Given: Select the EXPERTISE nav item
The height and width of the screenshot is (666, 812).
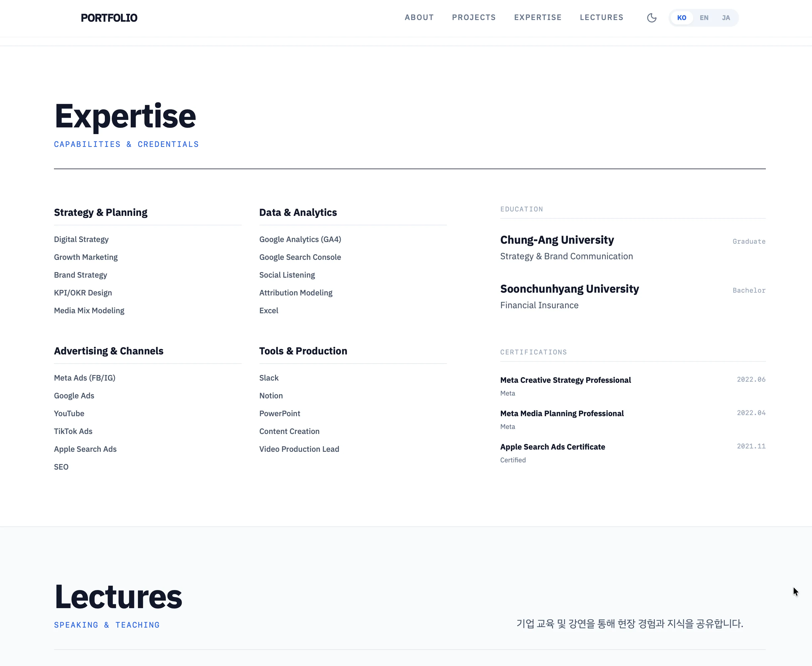Looking at the screenshot, I should (x=538, y=17).
